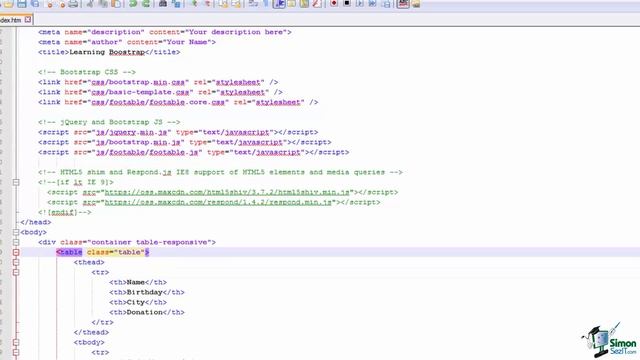640x360 pixels.
Task: Toggle Show All Characters icon
Action: (x=266, y=4)
